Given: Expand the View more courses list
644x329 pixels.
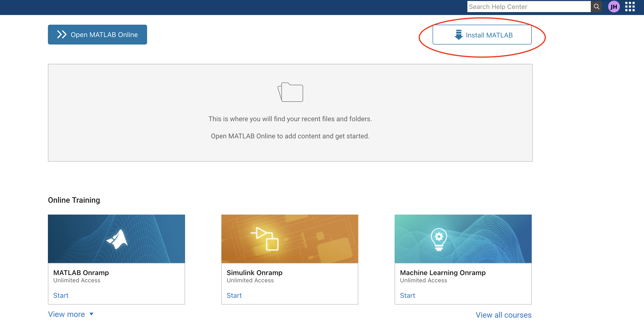Looking at the screenshot, I should point(66,314).
